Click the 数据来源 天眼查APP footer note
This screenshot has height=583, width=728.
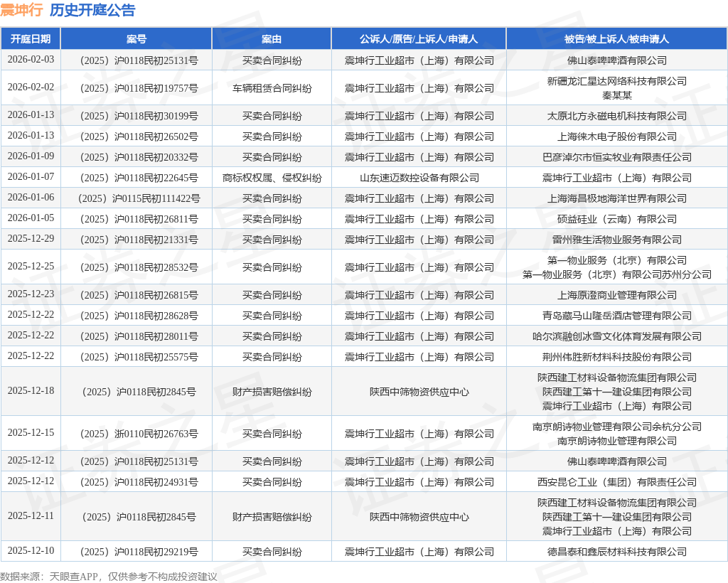[109, 577]
